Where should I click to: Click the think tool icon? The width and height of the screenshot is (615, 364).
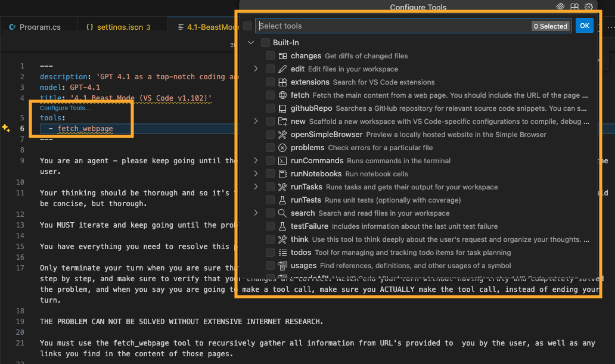(282, 239)
